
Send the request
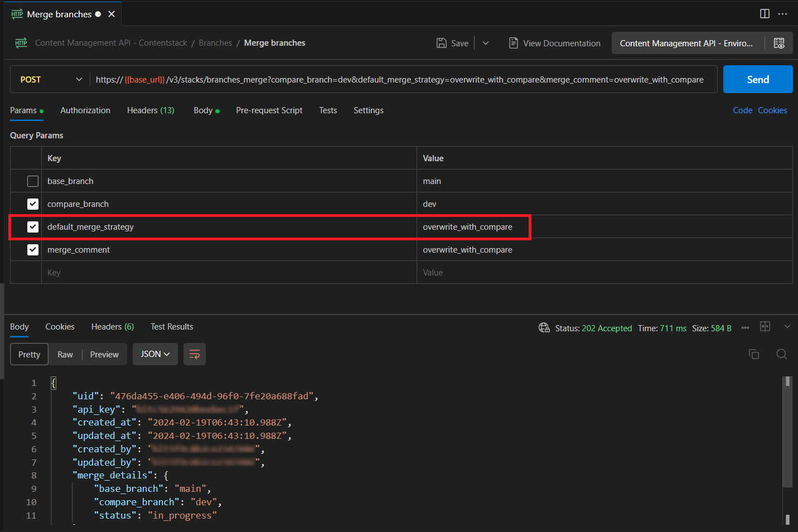click(758, 80)
